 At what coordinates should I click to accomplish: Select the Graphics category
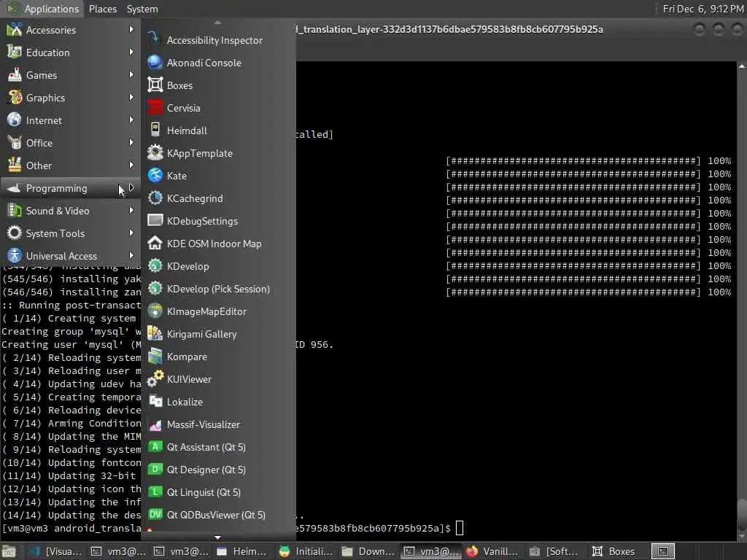point(70,98)
